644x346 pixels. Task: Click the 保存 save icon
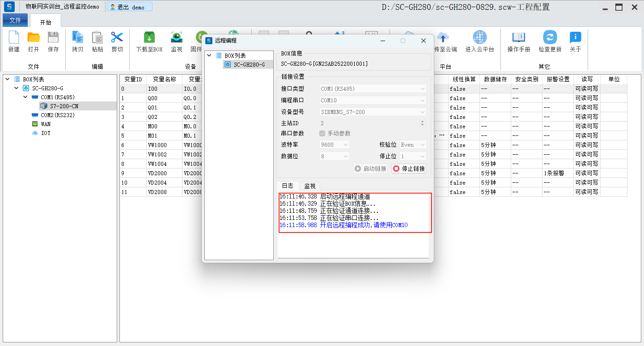pyautogui.click(x=53, y=38)
